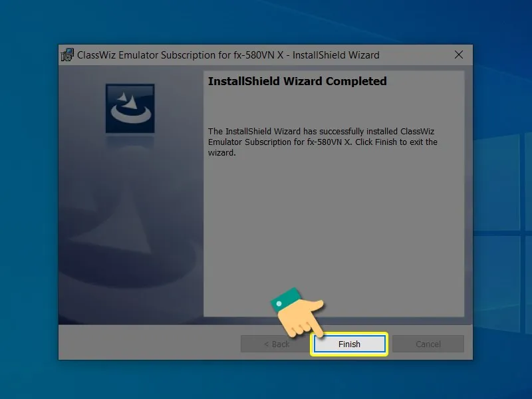Click the successful installation message paragraph
The width and height of the screenshot is (532, 399).
[323, 142]
